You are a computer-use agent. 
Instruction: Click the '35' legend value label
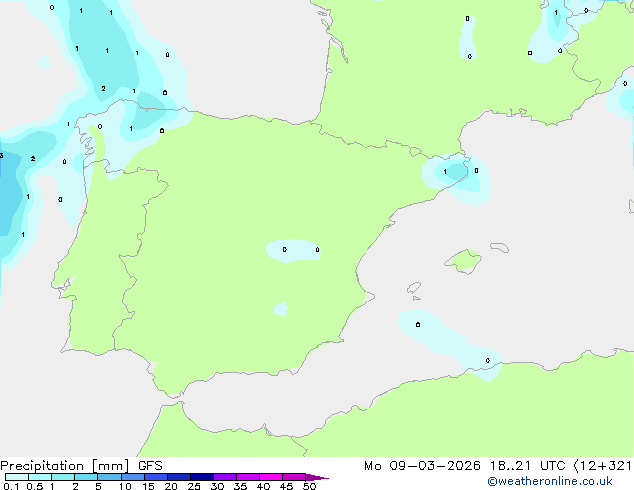(x=240, y=486)
